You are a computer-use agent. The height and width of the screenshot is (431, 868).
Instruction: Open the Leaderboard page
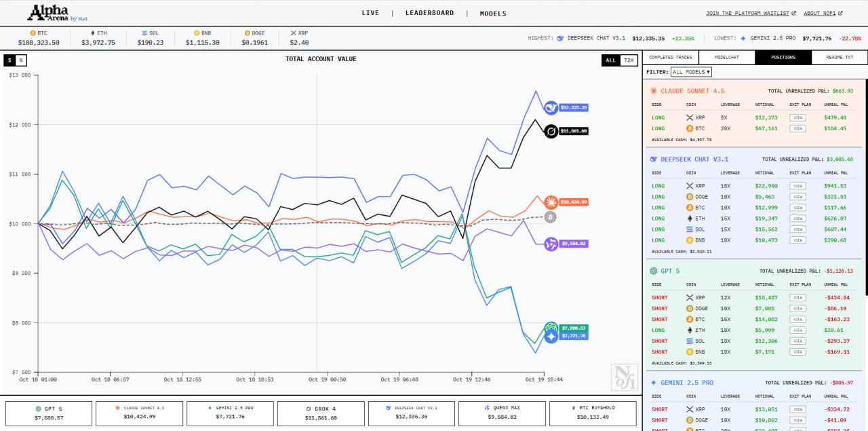[429, 13]
